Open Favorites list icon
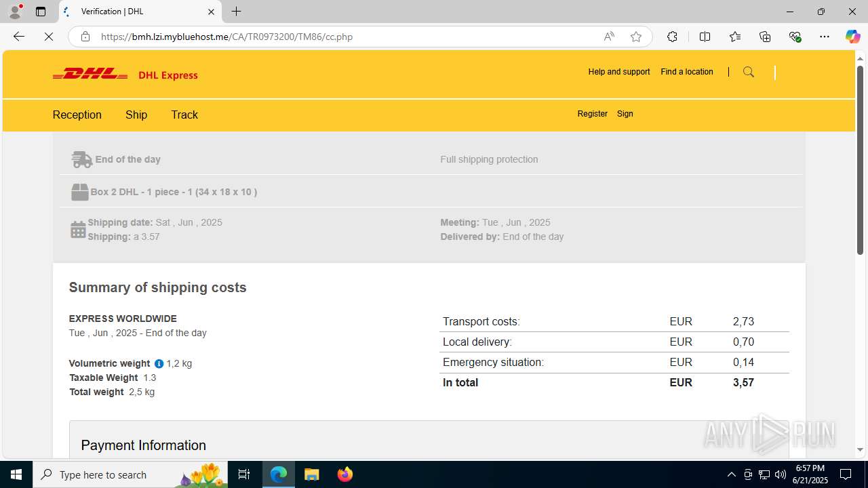The height and width of the screenshot is (488, 868). (735, 37)
